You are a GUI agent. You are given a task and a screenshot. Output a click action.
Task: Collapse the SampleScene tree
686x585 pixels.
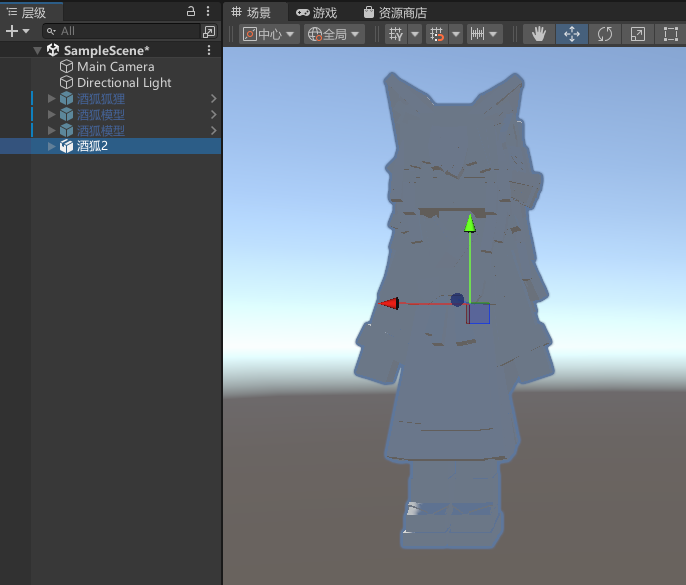point(37,50)
